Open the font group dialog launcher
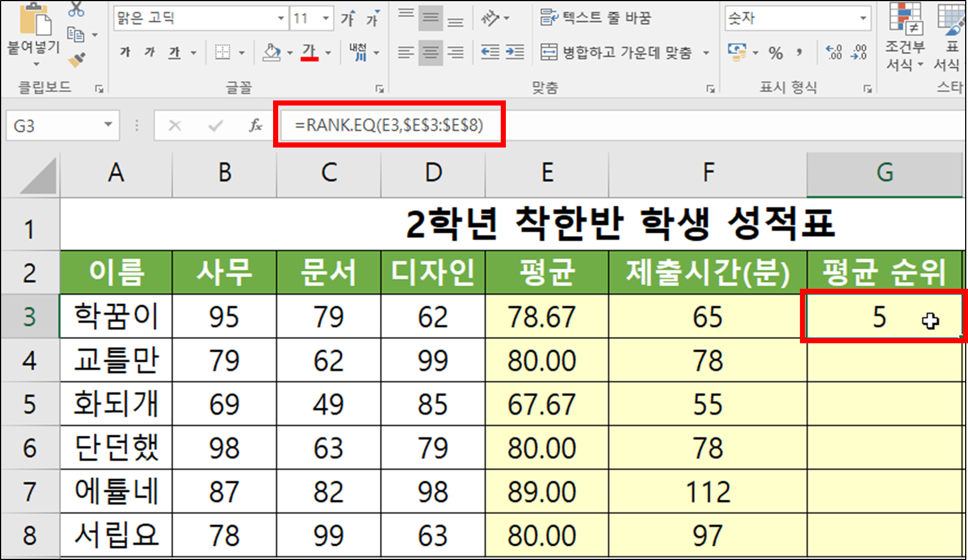 [379, 89]
